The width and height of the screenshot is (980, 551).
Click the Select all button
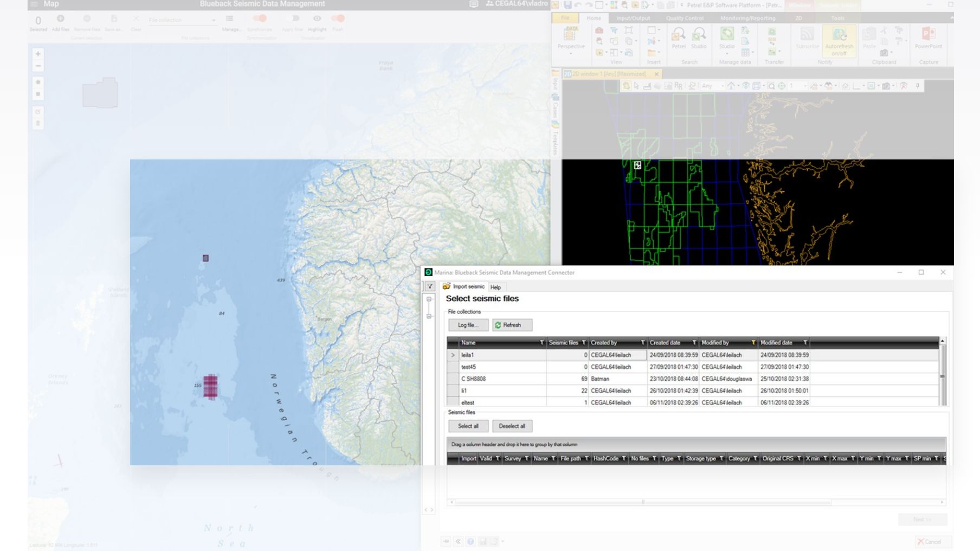tap(468, 426)
